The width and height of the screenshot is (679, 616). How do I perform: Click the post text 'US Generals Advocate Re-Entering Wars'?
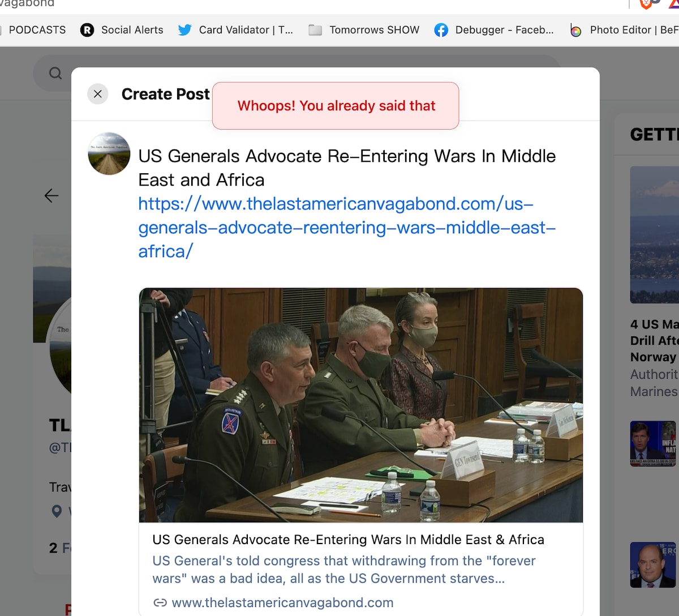coord(347,168)
